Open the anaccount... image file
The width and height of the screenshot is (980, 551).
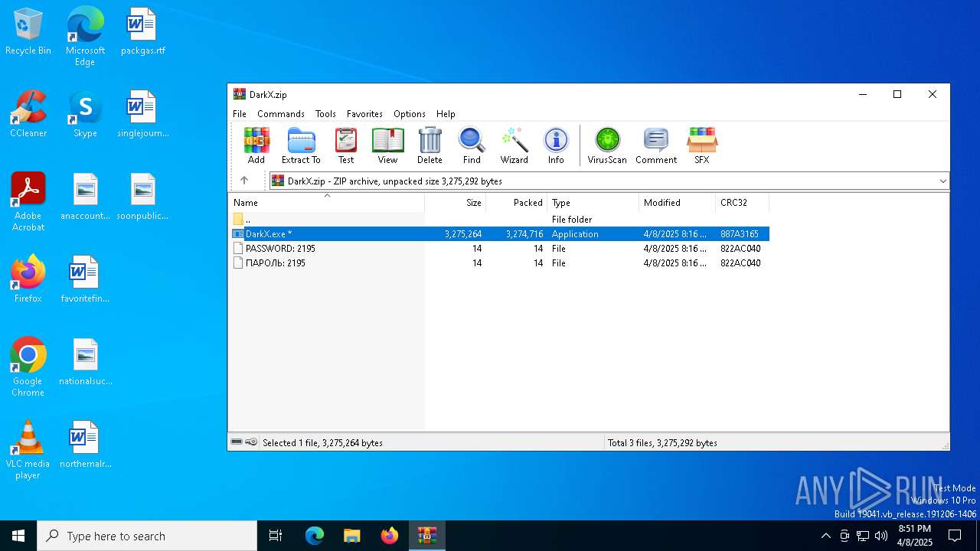coord(85,197)
